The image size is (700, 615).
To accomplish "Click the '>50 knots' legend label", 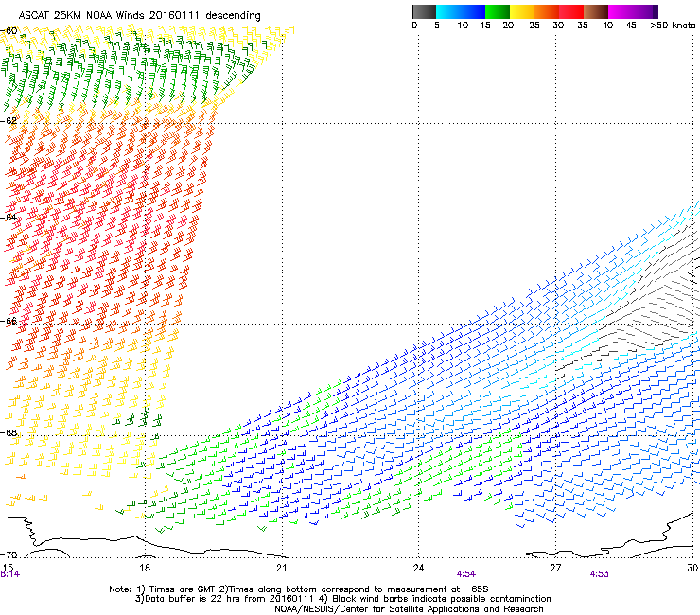I will click(x=673, y=26).
